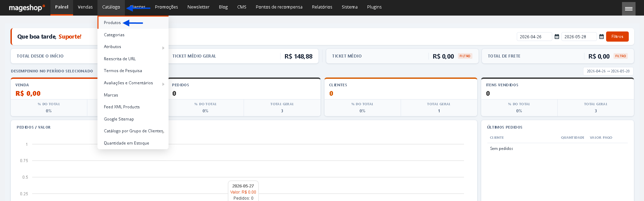Open the Vendas menu
This screenshot has width=644, height=201.
(85, 7)
